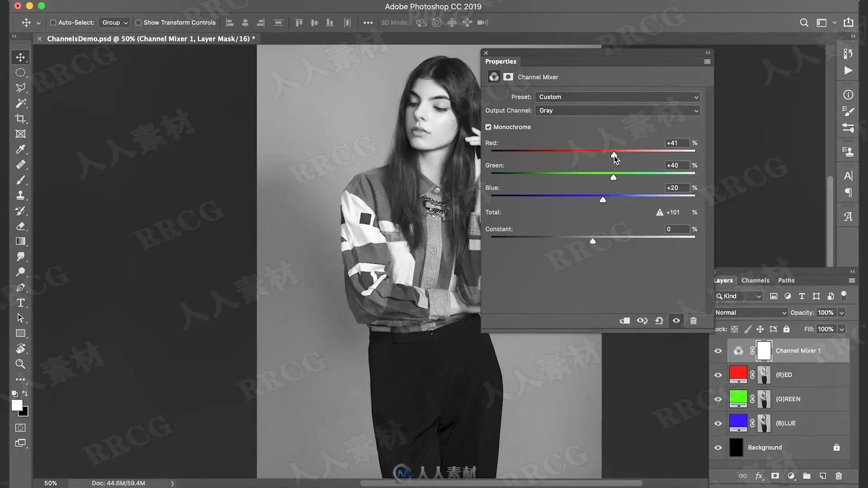This screenshot has width=868, height=488.
Task: Reset adjustment defaults in Properties panel
Action: pos(659,321)
